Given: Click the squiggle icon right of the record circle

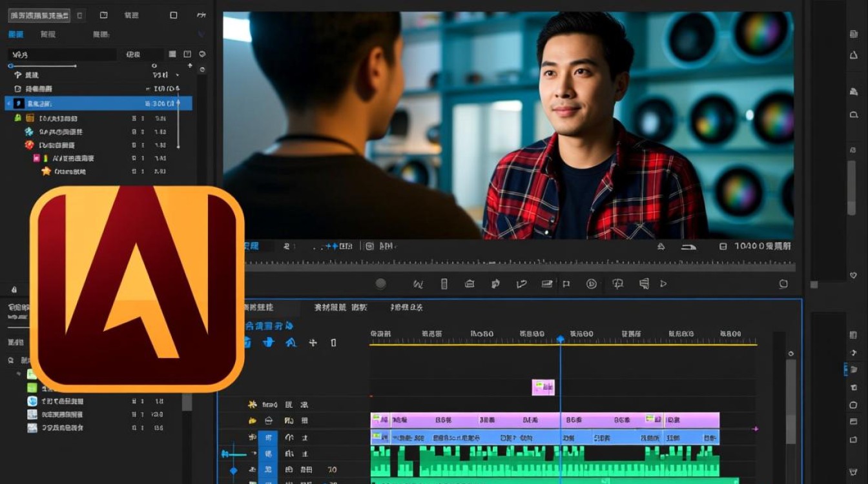Looking at the screenshot, I should click(x=418, y=283).
